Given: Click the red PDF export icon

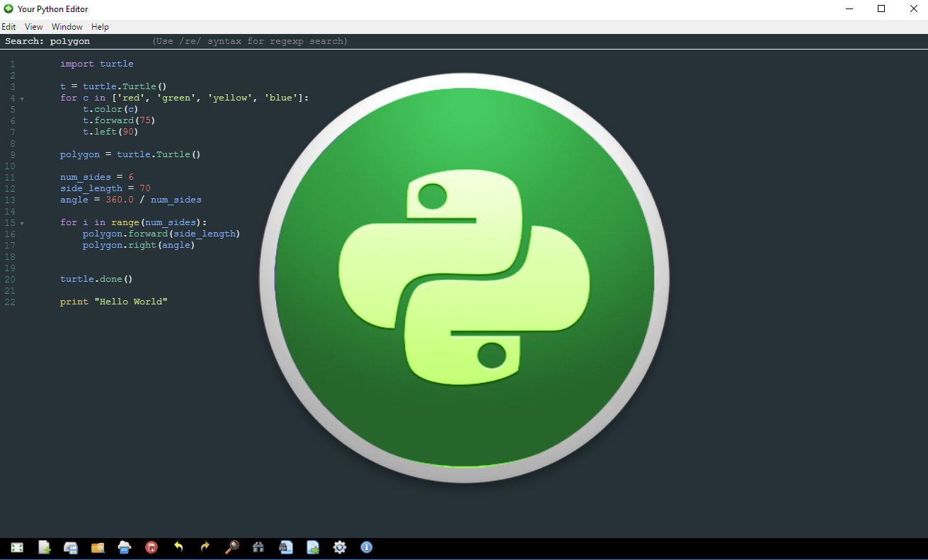Looking at the screenshot, I should coord(151,547).
